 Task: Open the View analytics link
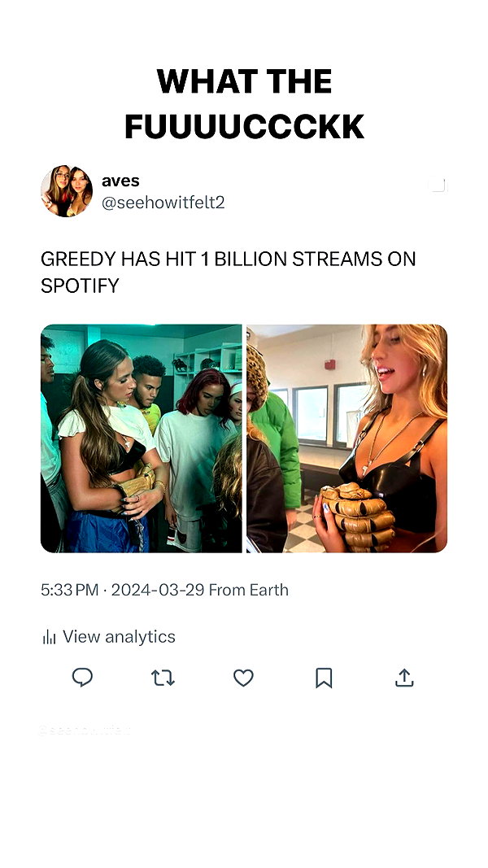[119, 637]
